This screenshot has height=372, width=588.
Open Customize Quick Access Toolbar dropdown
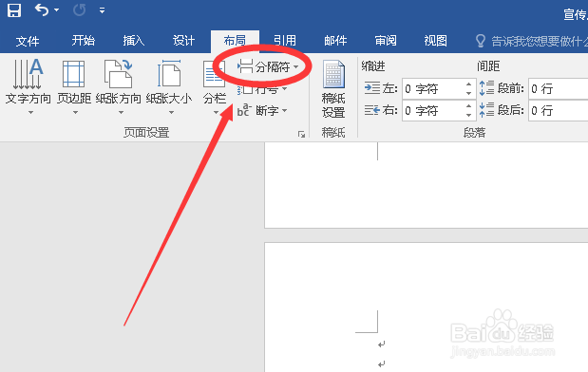click(x=102, y=10)
